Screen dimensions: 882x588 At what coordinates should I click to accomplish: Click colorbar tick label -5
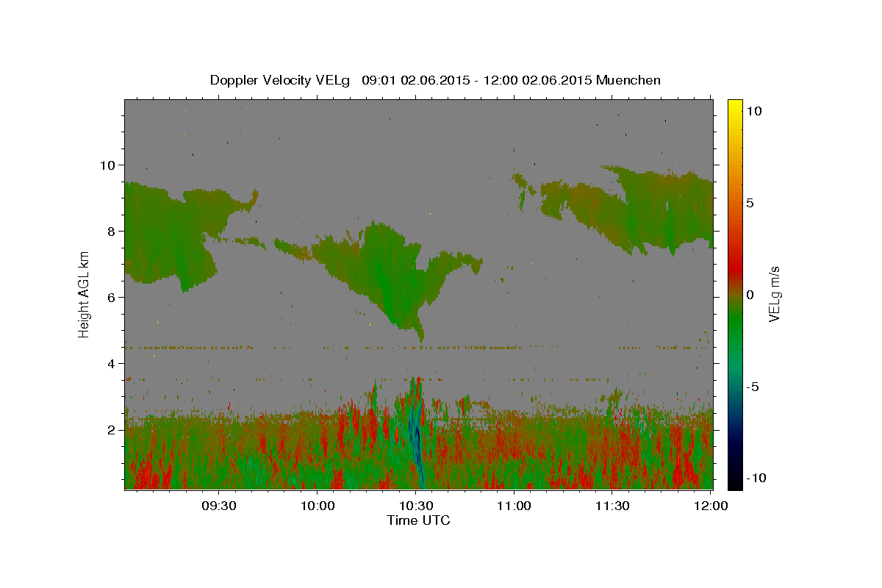click(751, 387)
